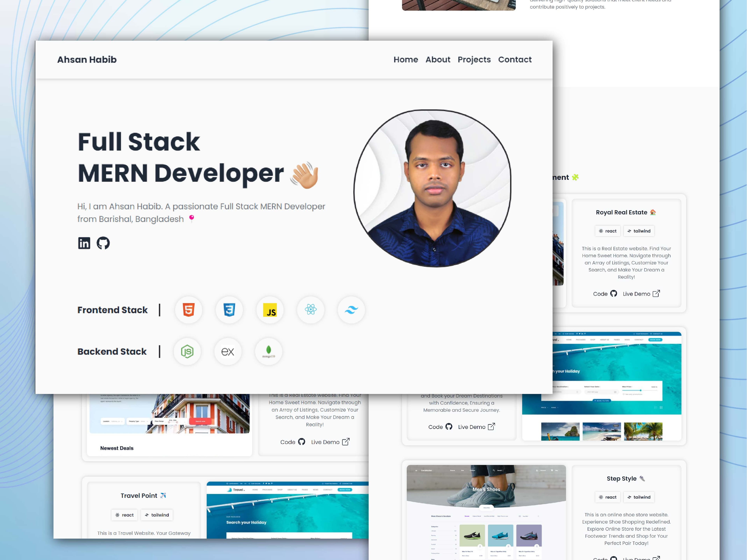Open Live Demo in the bottom-left back window

[330, 442]
